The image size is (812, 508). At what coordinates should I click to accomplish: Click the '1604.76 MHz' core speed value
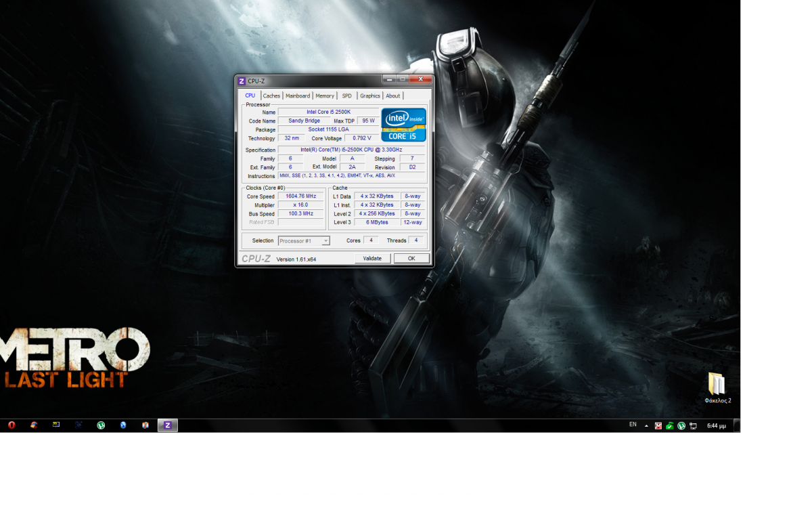[x=301, y=196]
